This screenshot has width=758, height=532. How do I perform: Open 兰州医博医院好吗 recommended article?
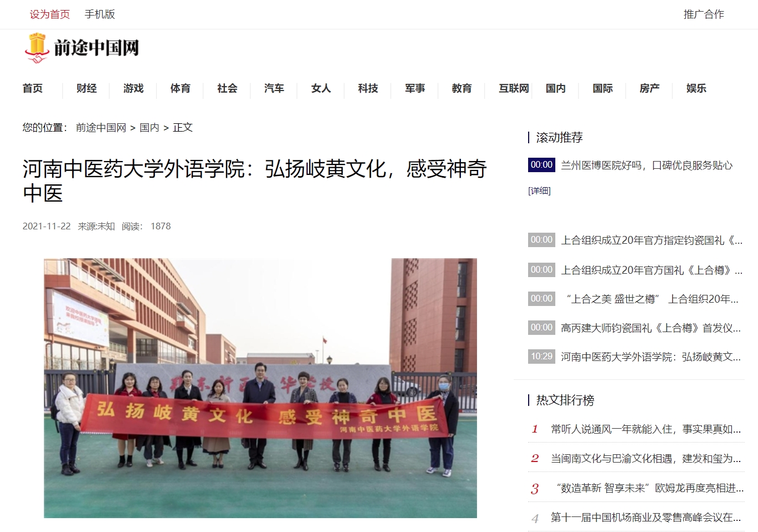click(647, 165)
